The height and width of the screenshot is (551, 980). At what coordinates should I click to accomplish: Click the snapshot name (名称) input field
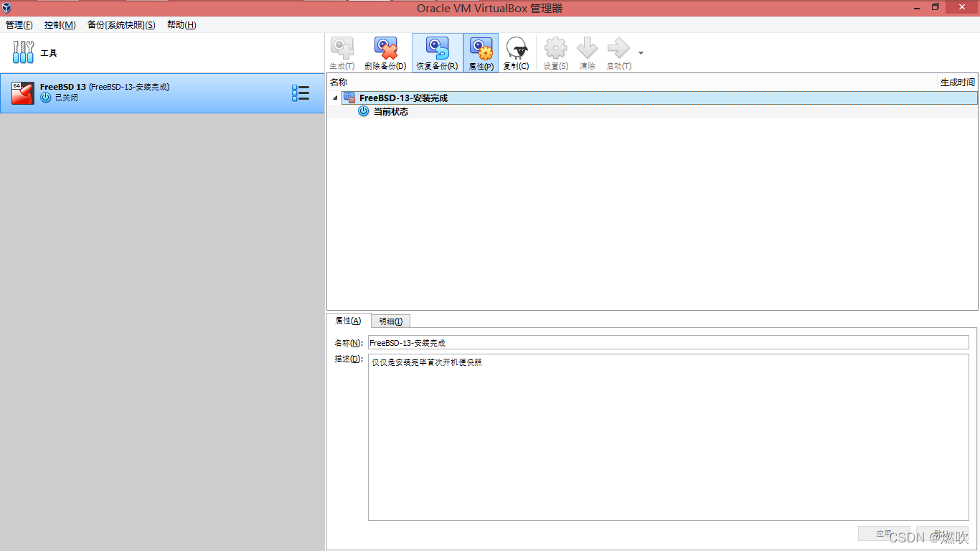point(668,343)
